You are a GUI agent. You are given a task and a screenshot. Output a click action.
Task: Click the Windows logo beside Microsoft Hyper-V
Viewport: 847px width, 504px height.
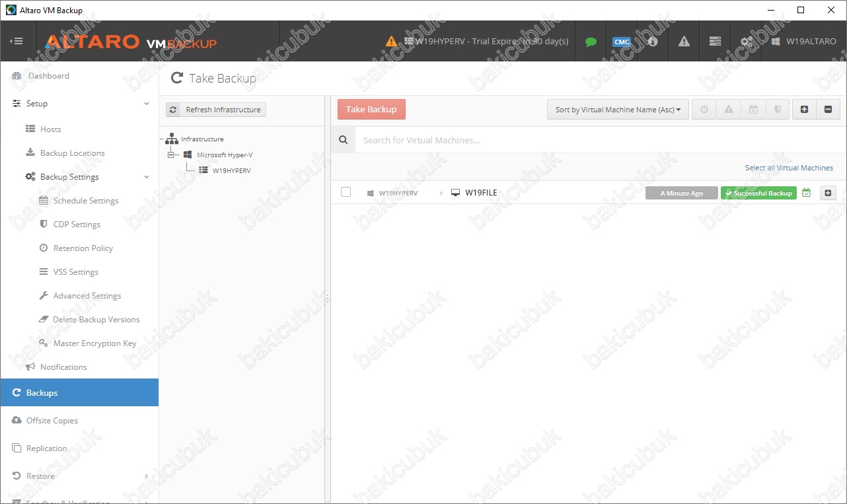click(x=188, y=155)
